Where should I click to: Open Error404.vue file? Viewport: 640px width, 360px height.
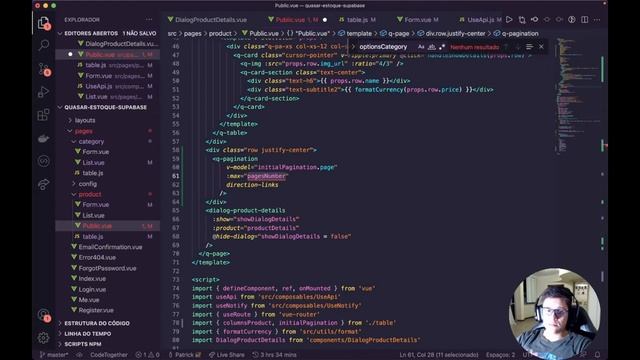click(x=97, y=258)
